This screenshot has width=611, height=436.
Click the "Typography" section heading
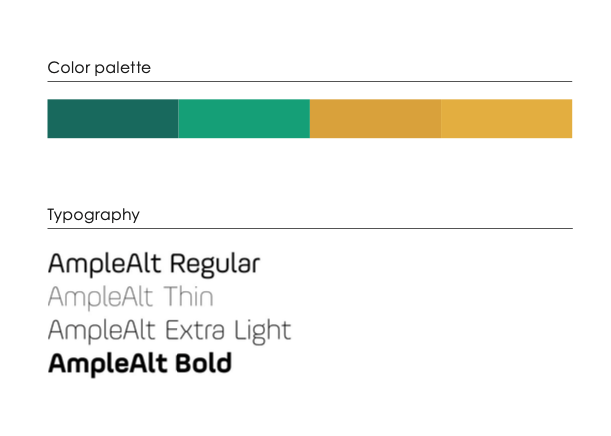coord(93,215)
